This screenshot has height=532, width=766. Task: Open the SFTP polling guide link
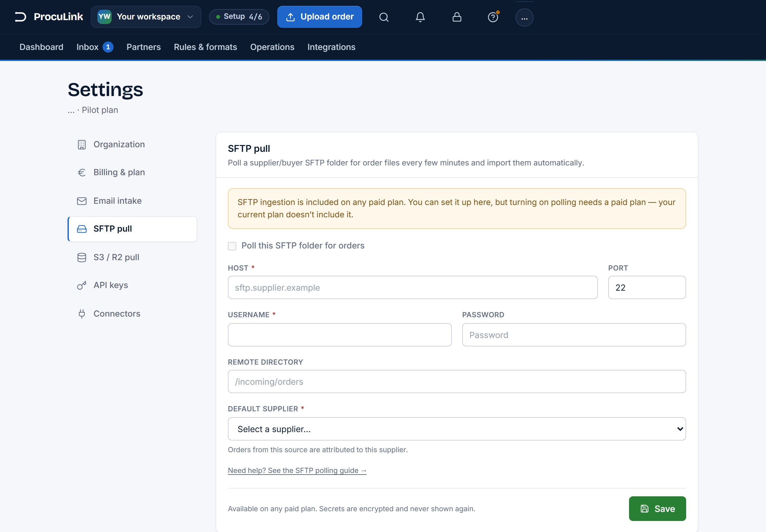click(x=297, y=470)
